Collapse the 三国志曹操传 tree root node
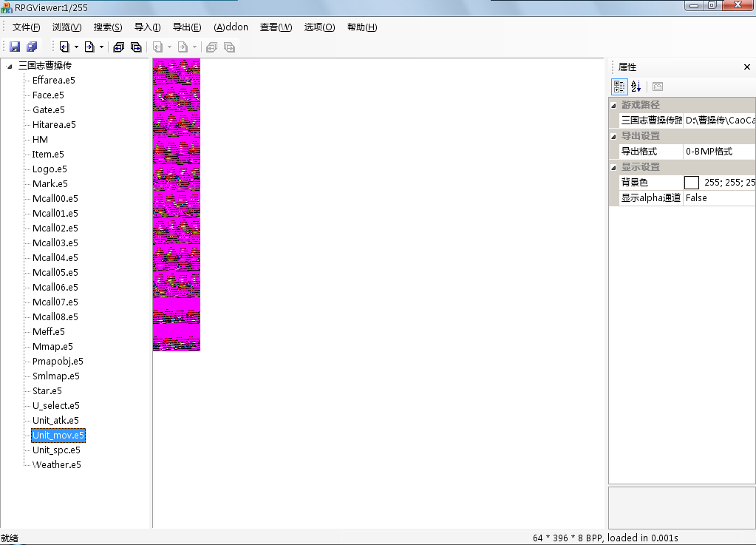756x545 pixels. click(10, 66)
